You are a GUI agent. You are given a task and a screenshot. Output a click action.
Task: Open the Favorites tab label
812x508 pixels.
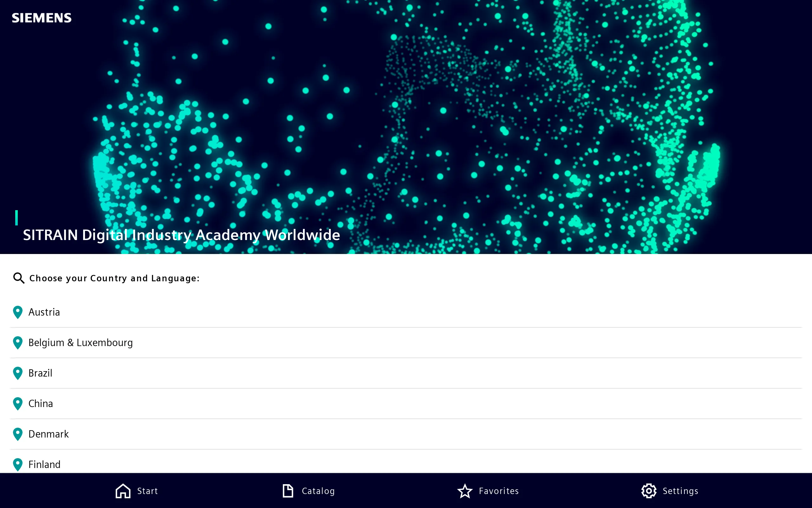coord(499,491)
